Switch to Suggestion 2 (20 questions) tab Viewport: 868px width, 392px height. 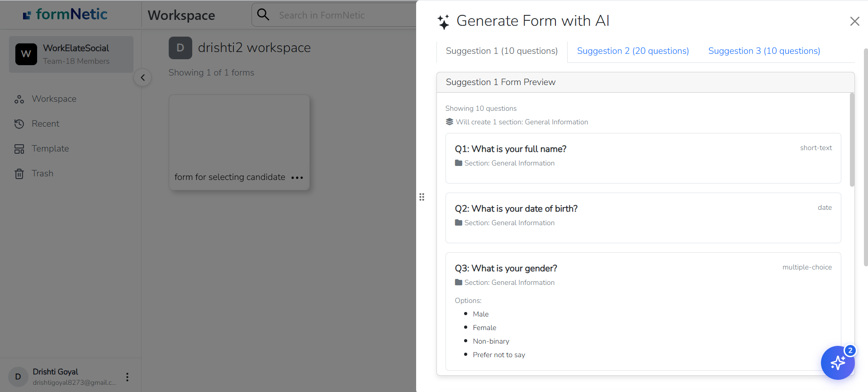pyautogui.click(x=632, y=51)
